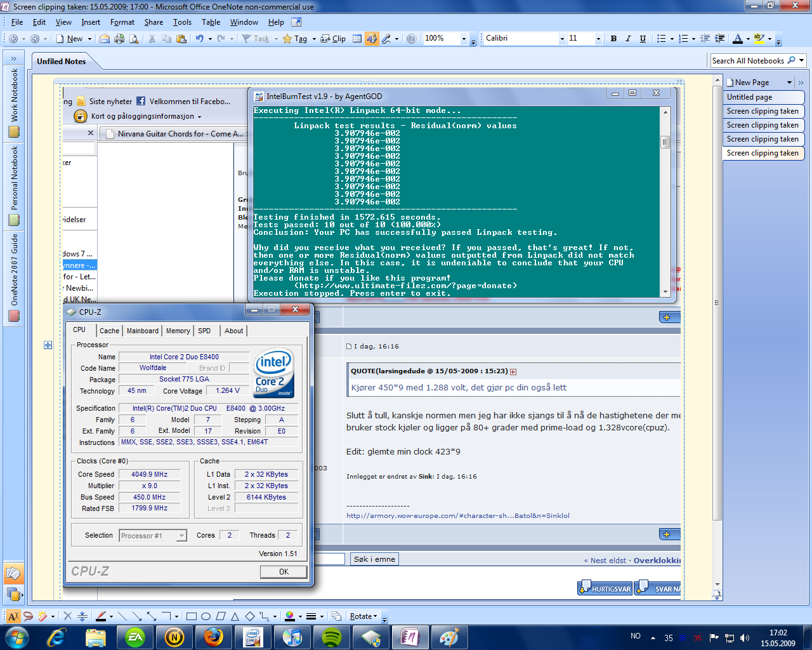Click the Undo arrow icon
Image resolution: width=812 pixels, height=650 pixels.
coord(199,39)
